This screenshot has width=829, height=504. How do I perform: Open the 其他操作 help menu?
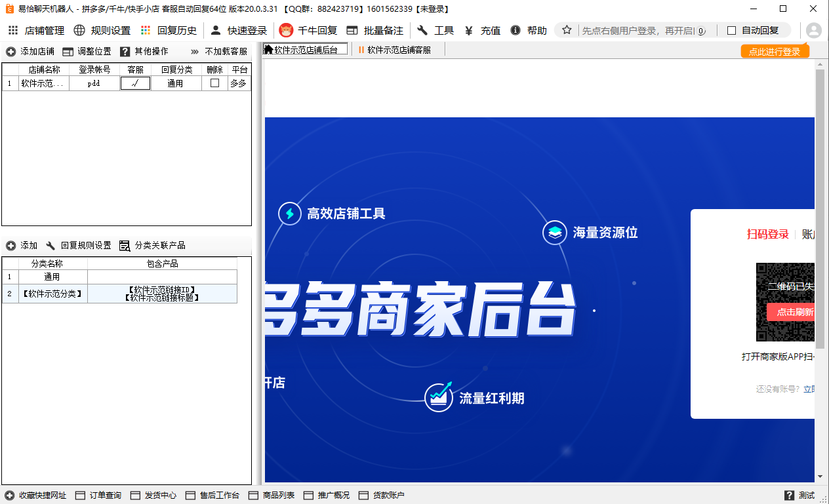click(x=125, y=51)
